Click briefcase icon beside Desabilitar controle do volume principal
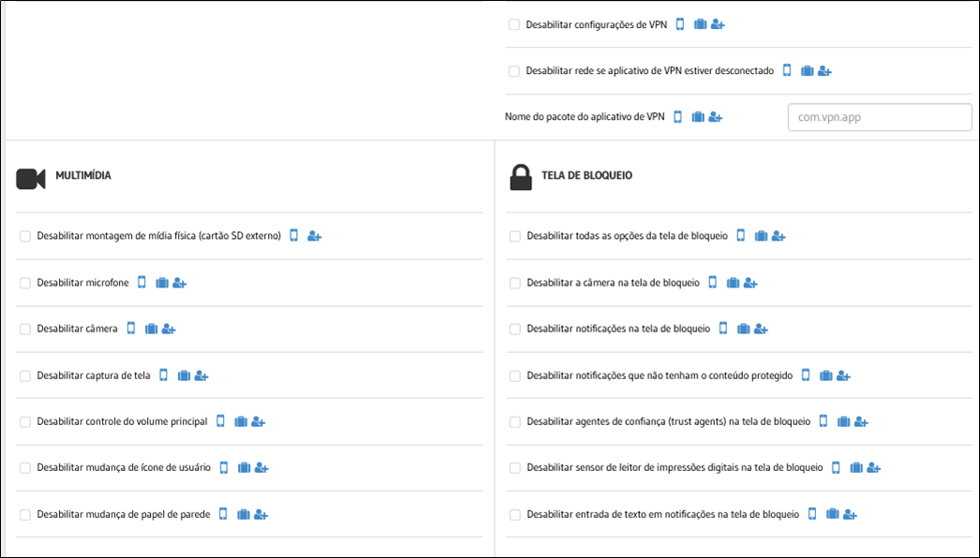Viewport: 980px width, 558px height. coord(241,422)
